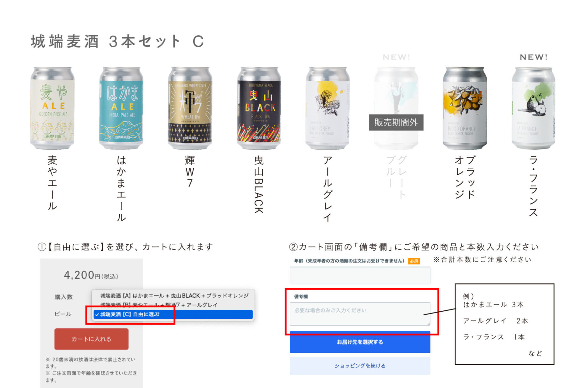Select the はかまエール India pale ale can
Viewport: 588px width, 388px height.
121,108
